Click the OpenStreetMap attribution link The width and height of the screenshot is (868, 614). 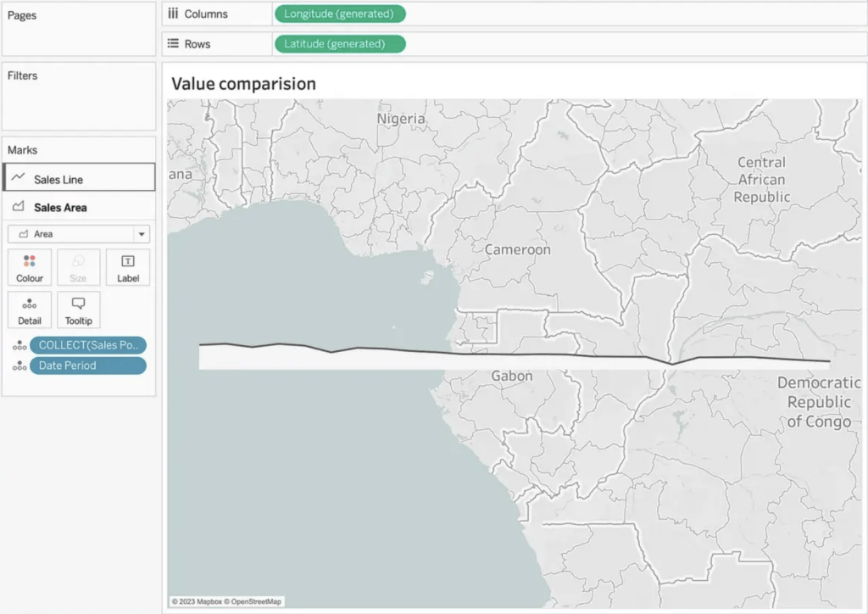[254, 600]
